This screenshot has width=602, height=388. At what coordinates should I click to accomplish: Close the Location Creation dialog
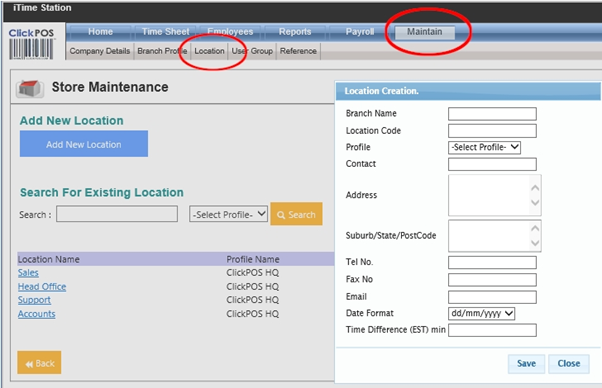pos(569,363)
